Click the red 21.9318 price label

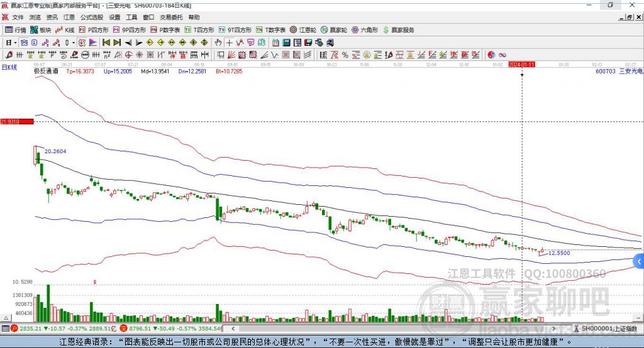[17, 121]
